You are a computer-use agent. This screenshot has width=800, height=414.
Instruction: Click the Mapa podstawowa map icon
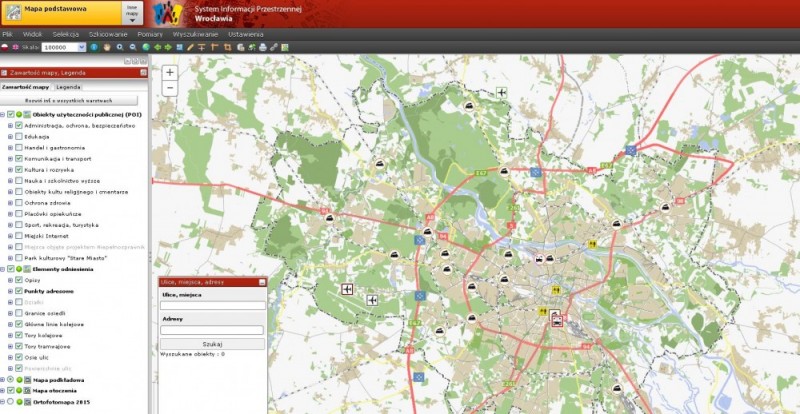point(14,12)
